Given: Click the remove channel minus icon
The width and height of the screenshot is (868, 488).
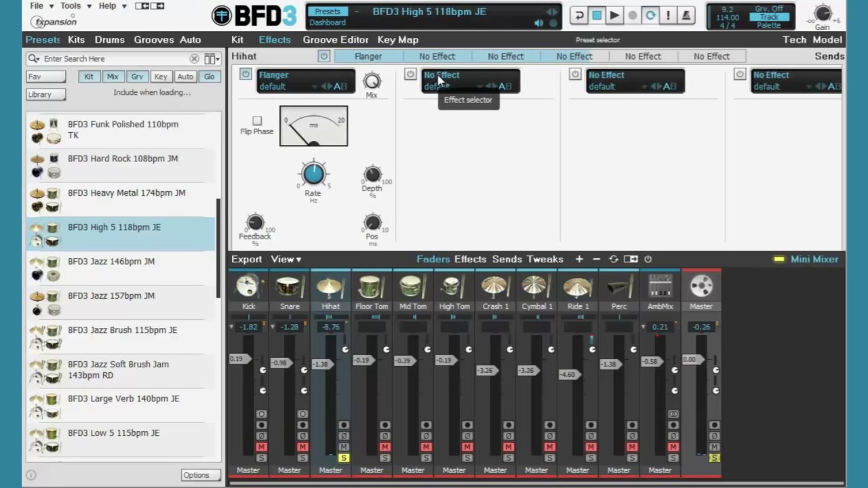Looking at the screenshot, I should (x=596, y=259).
